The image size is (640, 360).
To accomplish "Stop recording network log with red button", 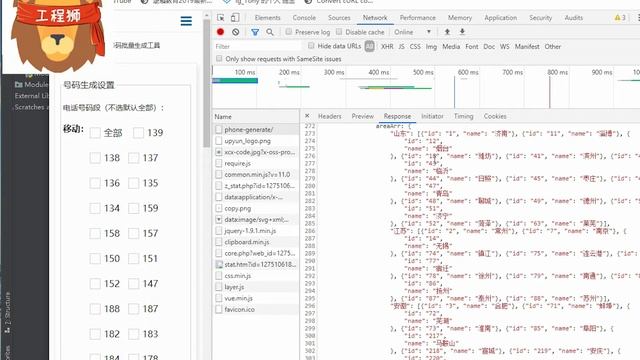I will [220, 32].
